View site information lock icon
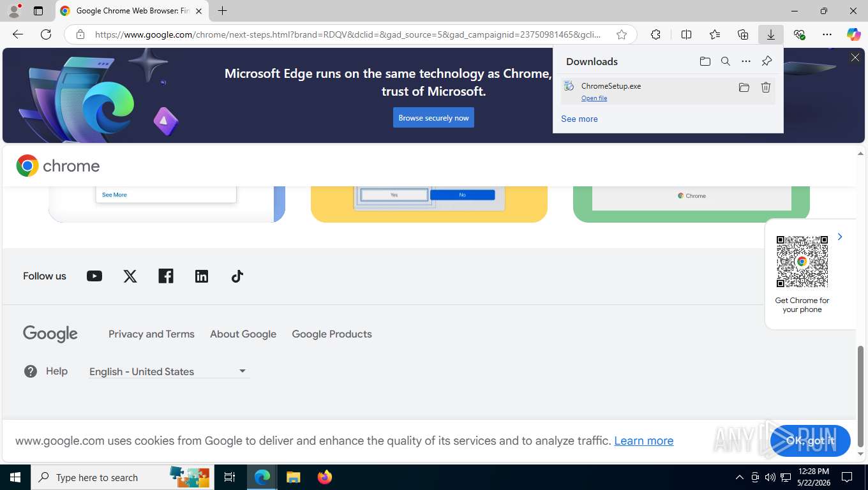The height and width of the screenshot is (490, 868). 80,34
